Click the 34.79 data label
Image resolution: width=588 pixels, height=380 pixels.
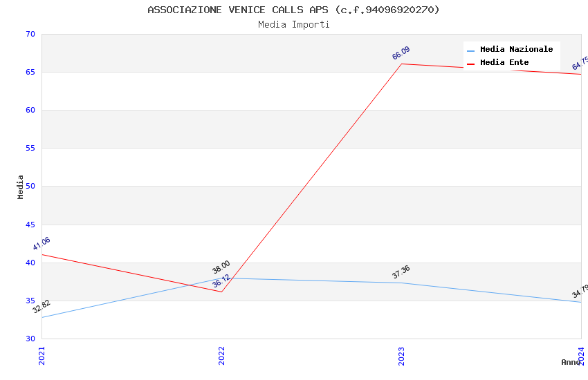click(580, 292)
